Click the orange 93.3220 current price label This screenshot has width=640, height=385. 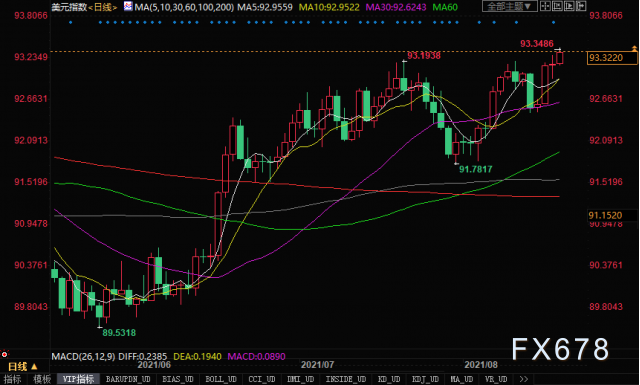tap(612, 58)
